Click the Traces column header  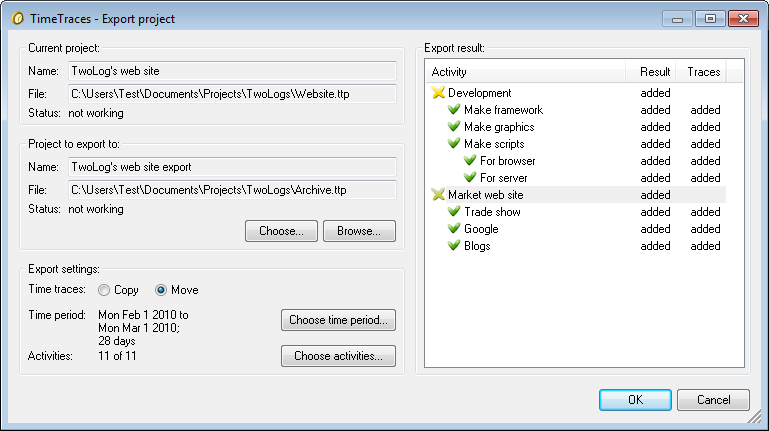[704, 72]
